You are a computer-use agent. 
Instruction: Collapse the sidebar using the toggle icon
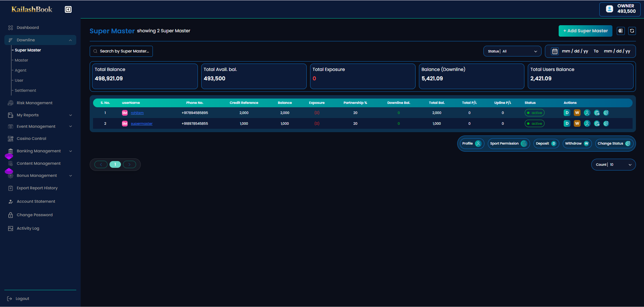(x=68, y=9)
